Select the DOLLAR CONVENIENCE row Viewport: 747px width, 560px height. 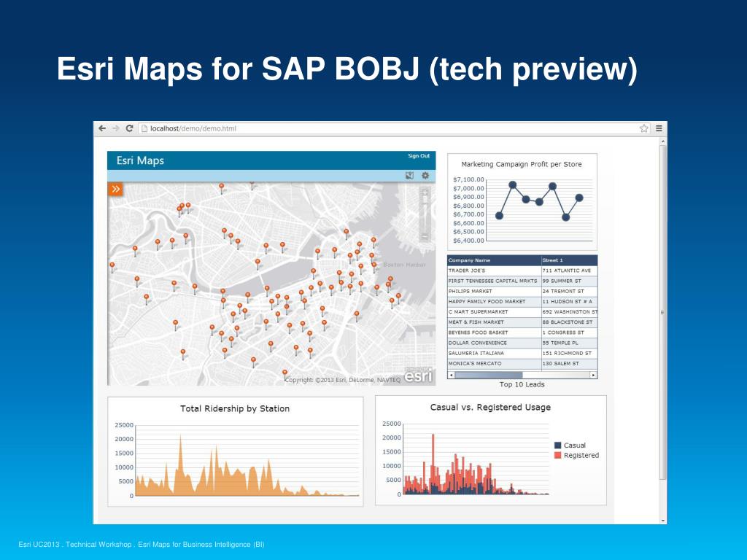click(522, 343)
